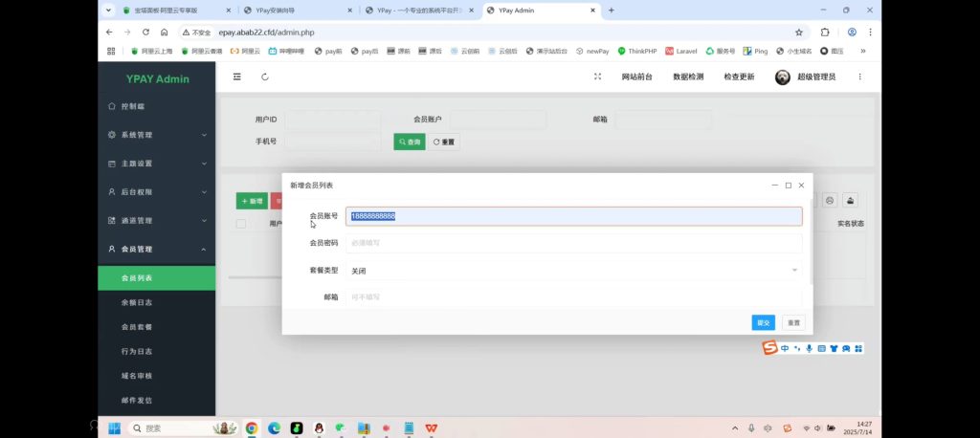
Task: Click the 会员密码 password input field
Action: coord(573,243)
